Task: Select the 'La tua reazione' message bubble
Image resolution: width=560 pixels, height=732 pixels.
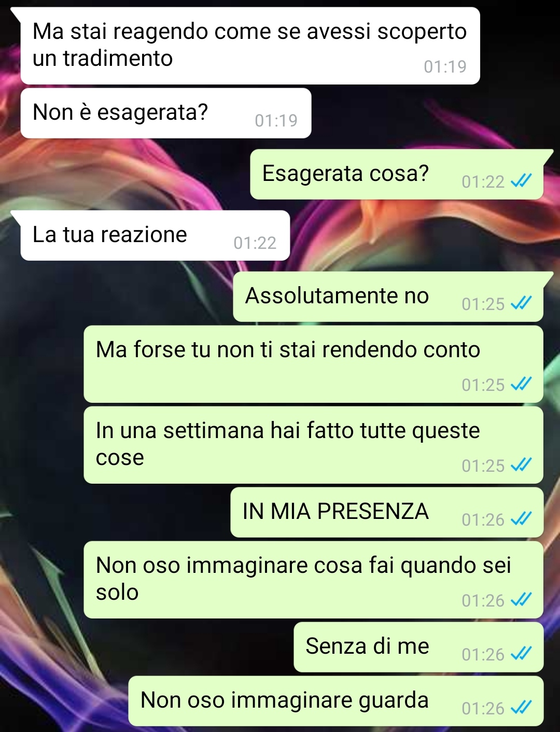Action: [155, 235]
